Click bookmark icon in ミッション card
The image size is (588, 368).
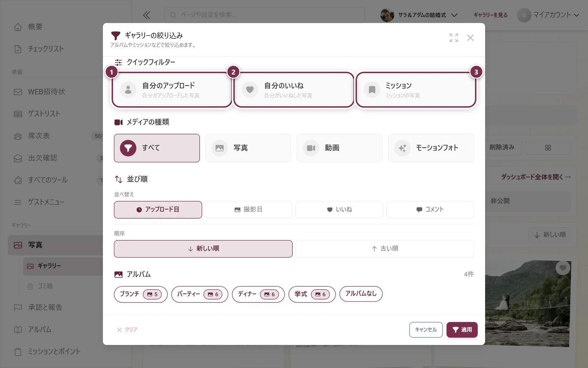tap(372, 90)
